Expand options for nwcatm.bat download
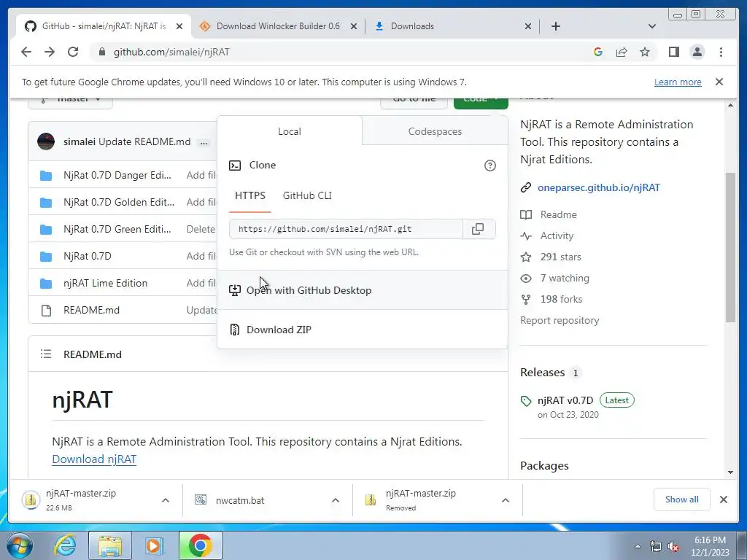Image resolution: width=747 pixels, height=560 pixels. [336, 500]
